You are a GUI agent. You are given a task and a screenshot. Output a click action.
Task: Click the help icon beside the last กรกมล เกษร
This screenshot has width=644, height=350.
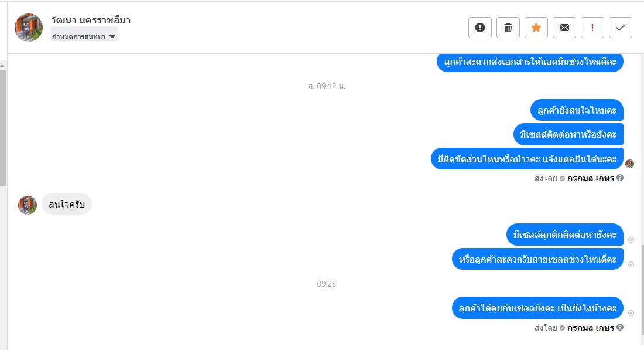[x=620, y=327]
